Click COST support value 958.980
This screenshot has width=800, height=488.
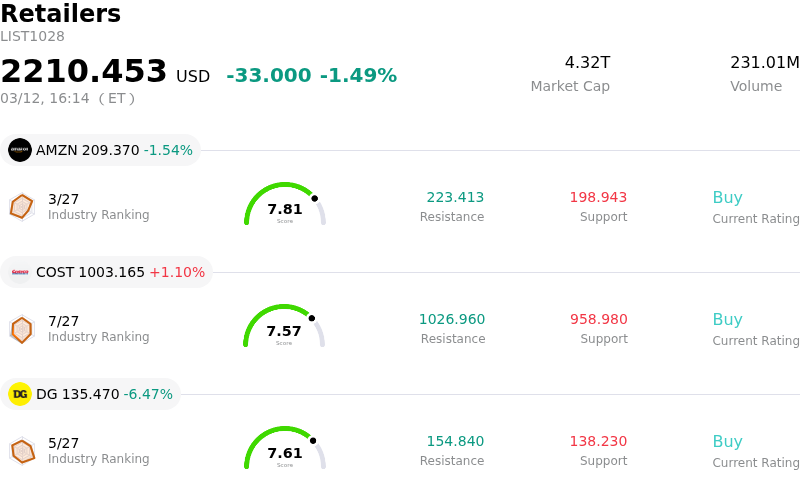click(599, 320)
